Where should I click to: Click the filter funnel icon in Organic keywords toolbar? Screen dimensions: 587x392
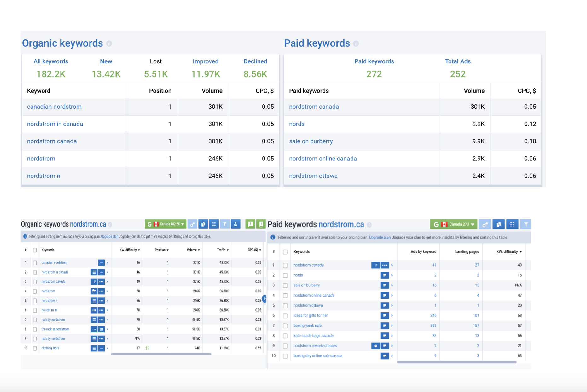pyautogui.click(x=225, y=224)
